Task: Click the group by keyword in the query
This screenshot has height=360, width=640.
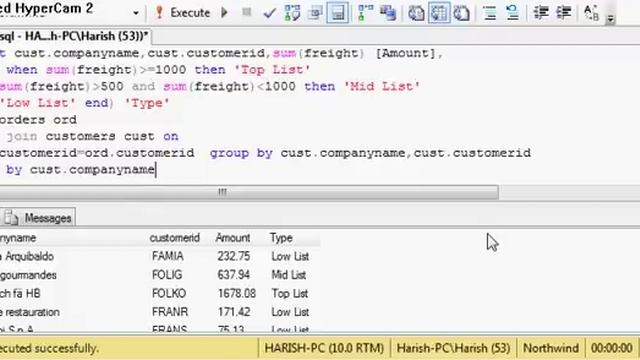Action: (241, 153)
